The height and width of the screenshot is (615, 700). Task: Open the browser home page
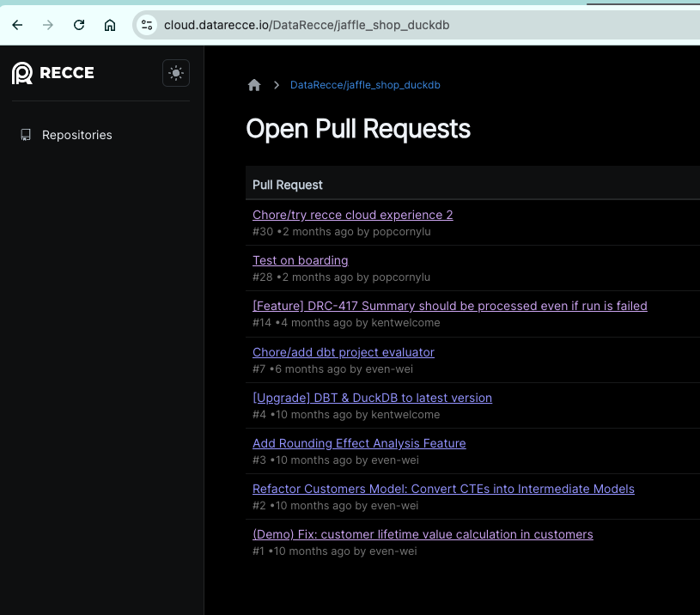click(x=110, y=25)
